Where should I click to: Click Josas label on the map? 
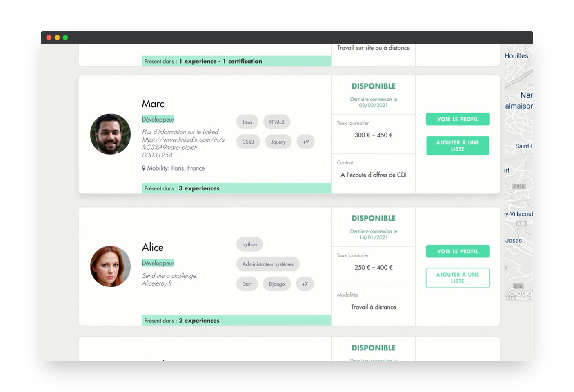[x=514, y=241]
